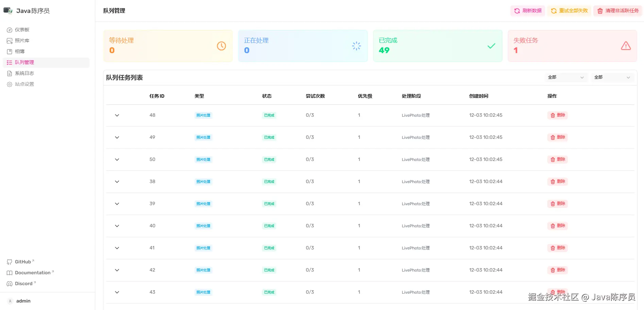Click the 刷新数据 refresh button

tap(528, 11)
